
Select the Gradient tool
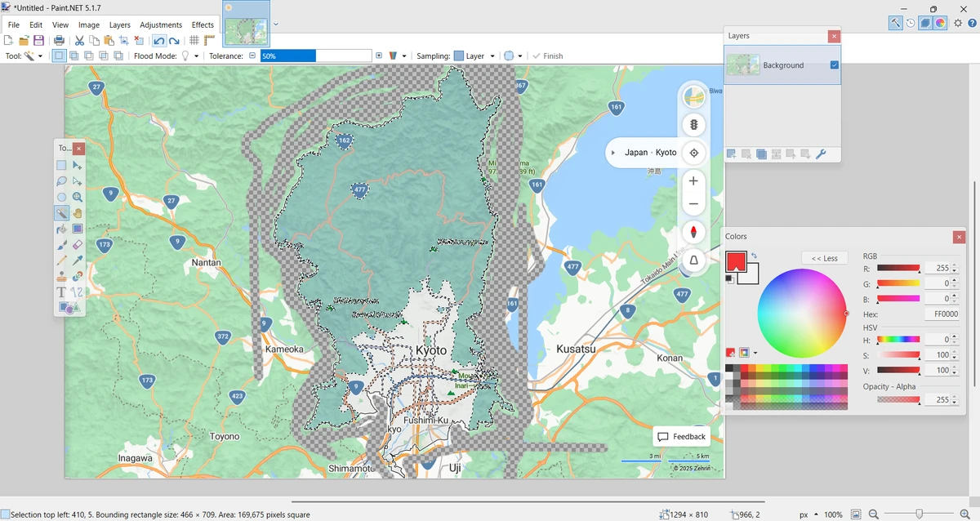[x=77, y=229]
